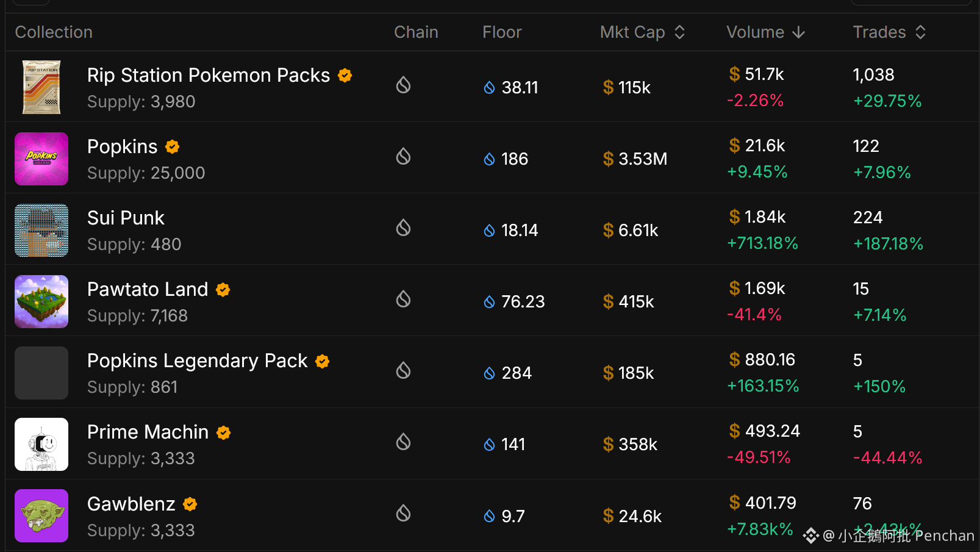Open the Prime Machin collection thumbnail
Screen dimensions: 980x552
click(41, 444)
